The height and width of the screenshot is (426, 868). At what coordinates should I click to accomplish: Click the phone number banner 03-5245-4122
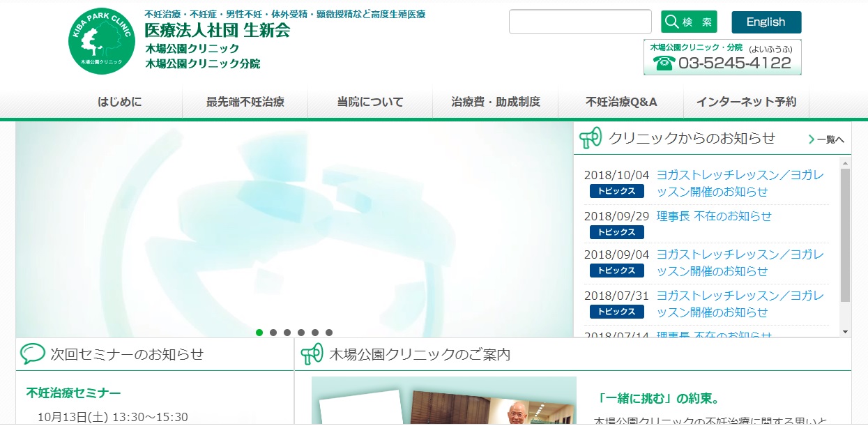click(x=722, y=57)
